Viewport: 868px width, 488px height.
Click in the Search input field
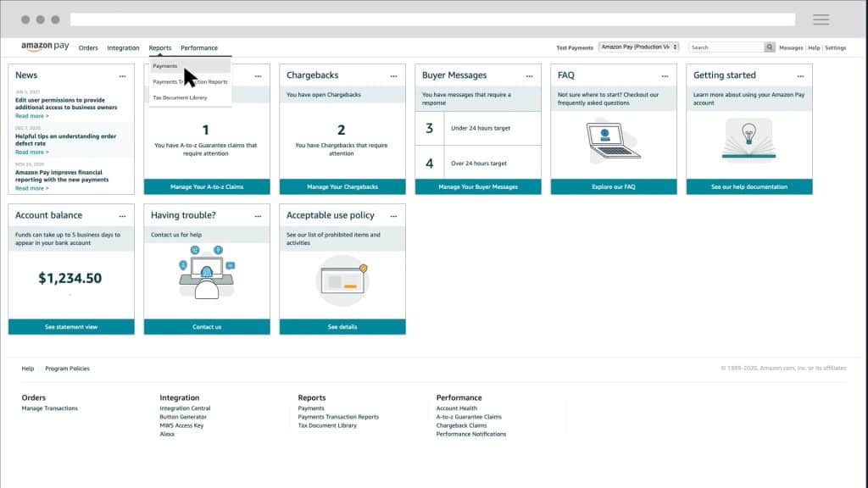point(726,47)
